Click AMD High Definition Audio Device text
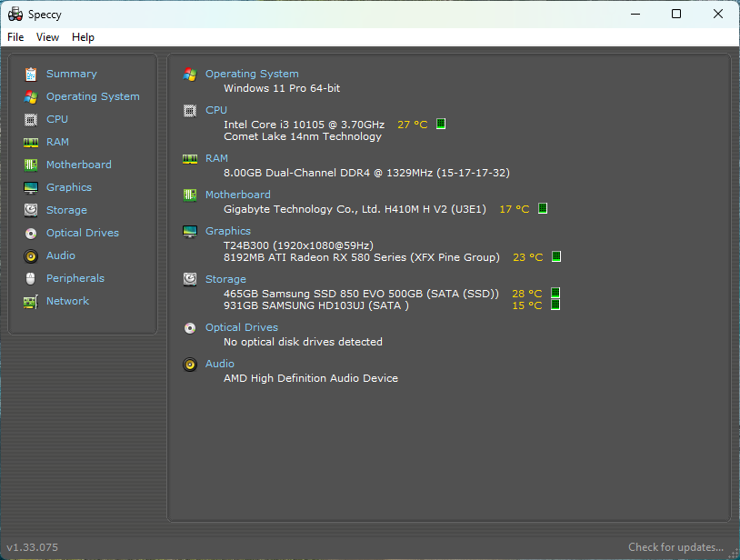Image resolution: width=740 pixels, height=560 pixels. click(x=311, y=378)
